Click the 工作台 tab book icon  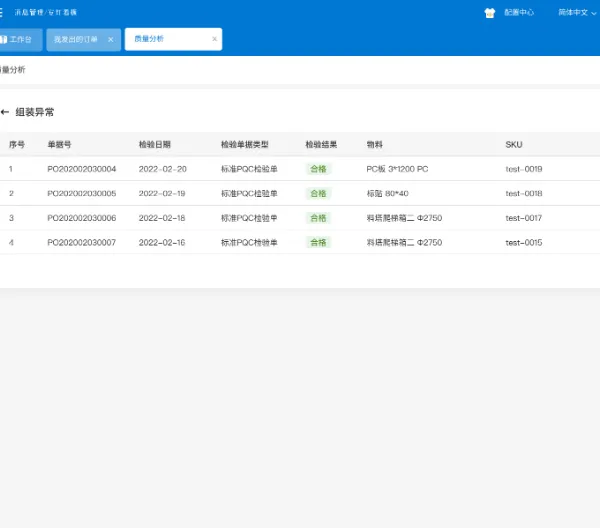tap(3, 39)
